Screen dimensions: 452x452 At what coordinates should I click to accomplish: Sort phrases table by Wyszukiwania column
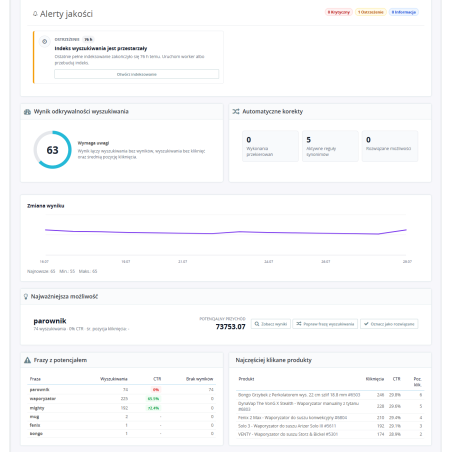tap(114, 379)
